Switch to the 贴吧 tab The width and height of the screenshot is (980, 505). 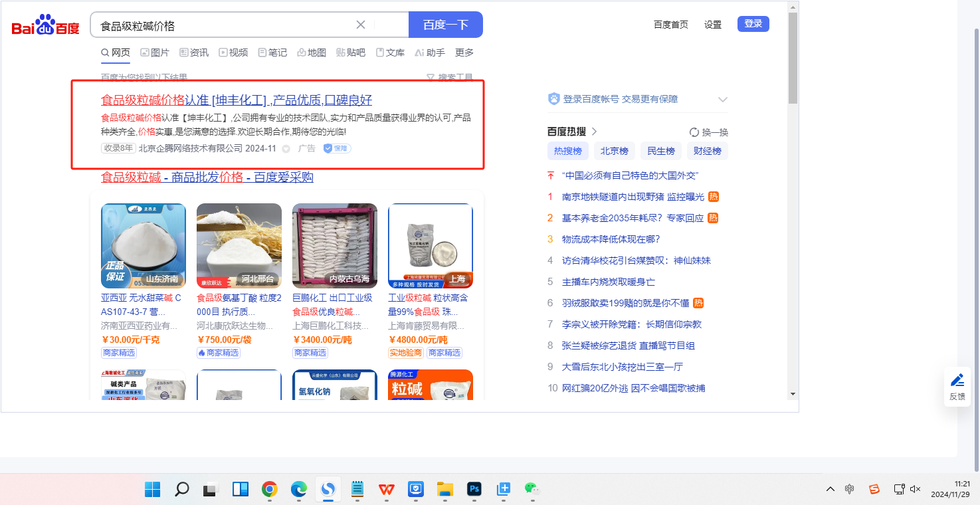pyautogui.click(x=351, y=52)
